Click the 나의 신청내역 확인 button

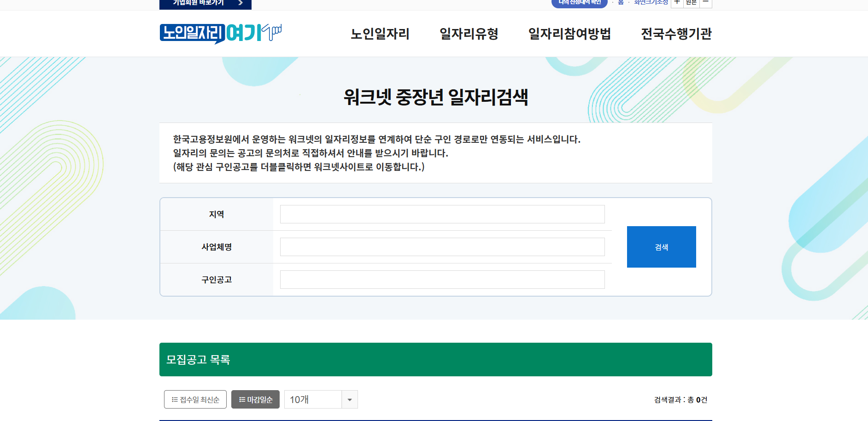pyautogui.click(x=580, y=3)
